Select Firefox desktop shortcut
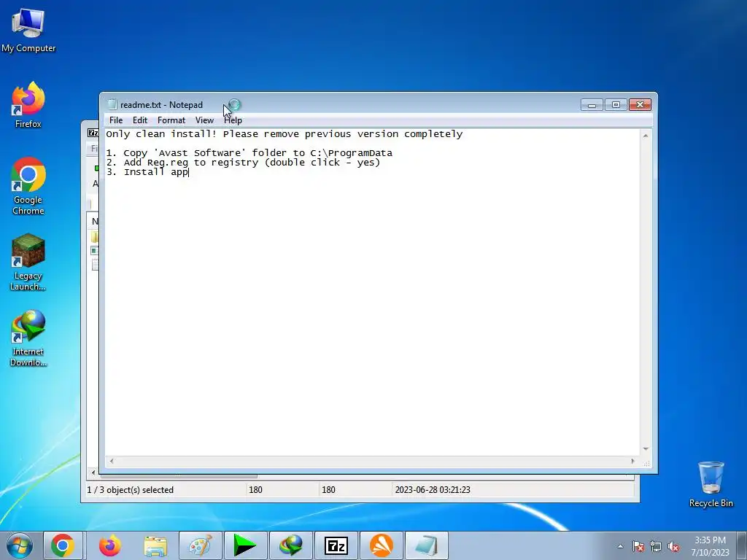Viewport: 747px width, 560px height. [28, 105]
